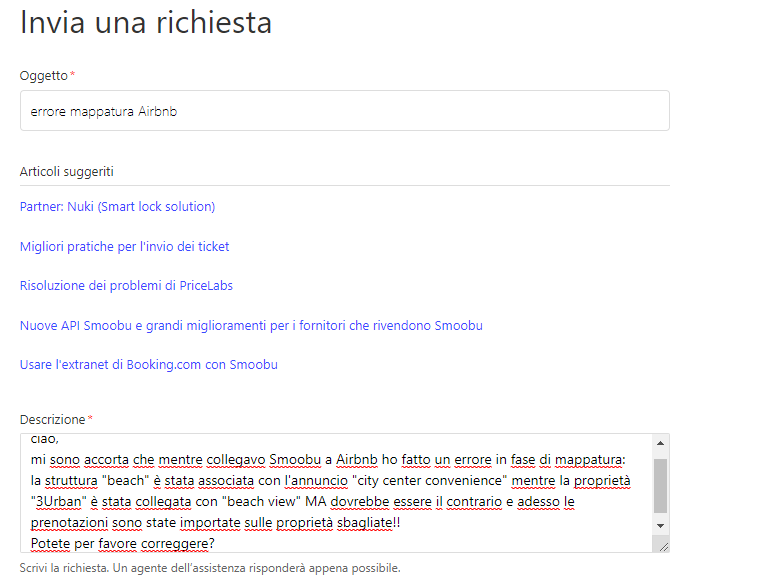Image resolution: width=783 pixels, height=583 pixels.
Task: Open Migliori pratiche per l'invio dei ticket
Action: (x=124, y=246)
